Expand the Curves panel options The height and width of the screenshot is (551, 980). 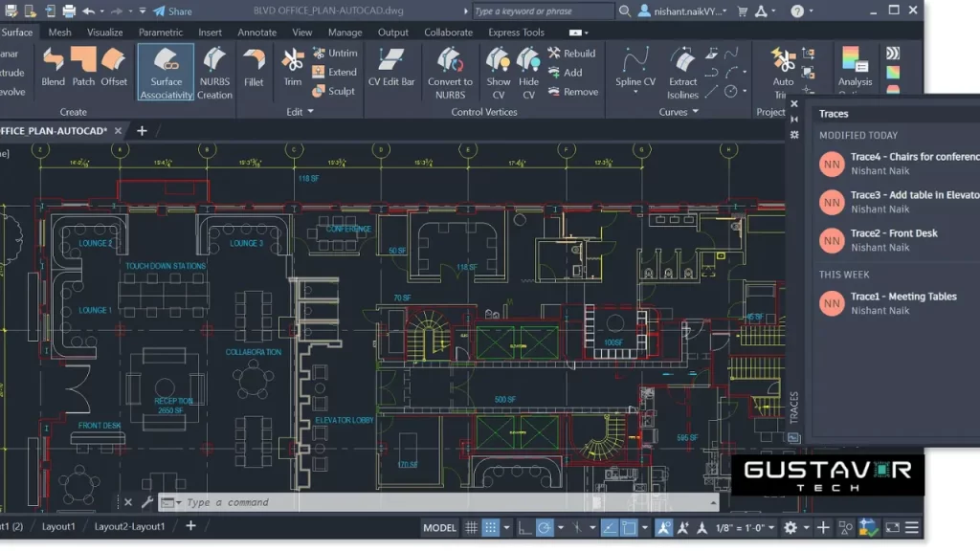(x=697, y=111)
